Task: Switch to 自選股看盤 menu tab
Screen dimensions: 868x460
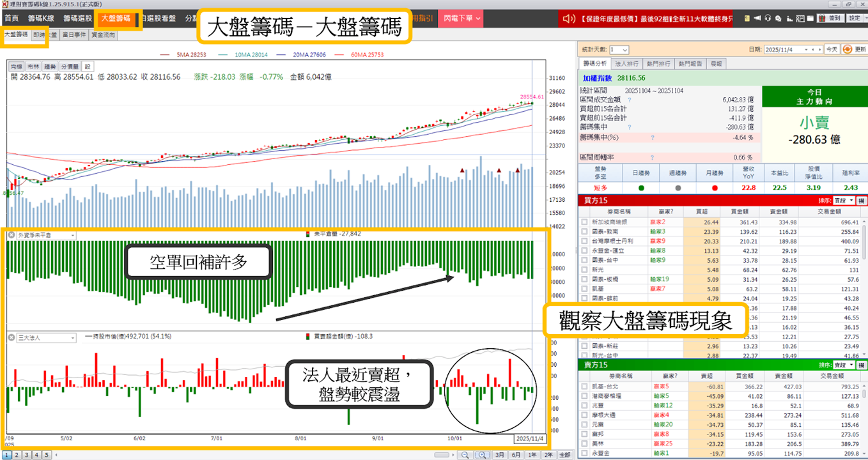Action: [160, 19]
